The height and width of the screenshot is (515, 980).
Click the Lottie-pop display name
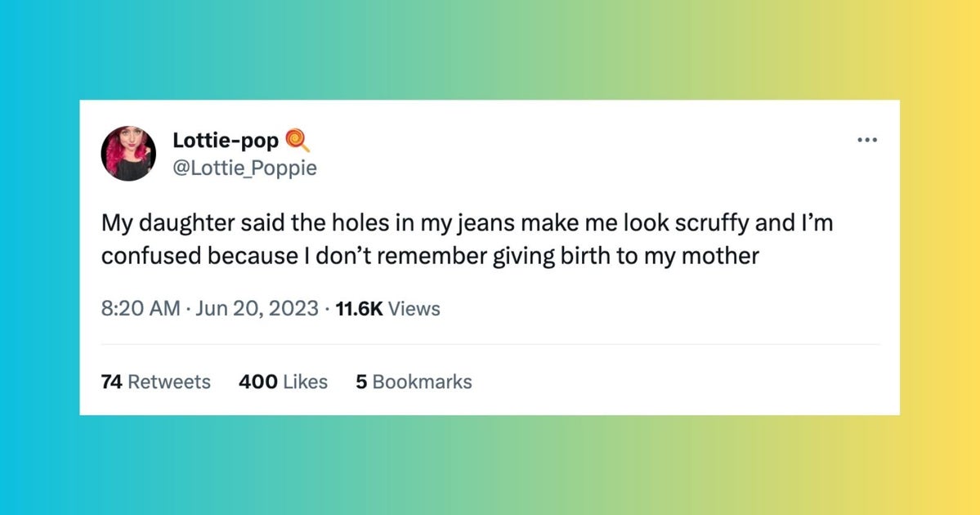[224, 139]
